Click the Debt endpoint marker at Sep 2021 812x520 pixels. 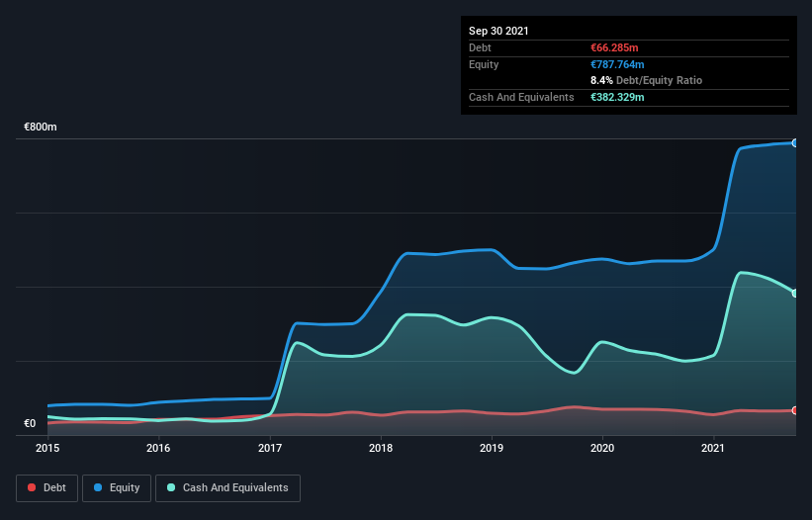point(795,410)
